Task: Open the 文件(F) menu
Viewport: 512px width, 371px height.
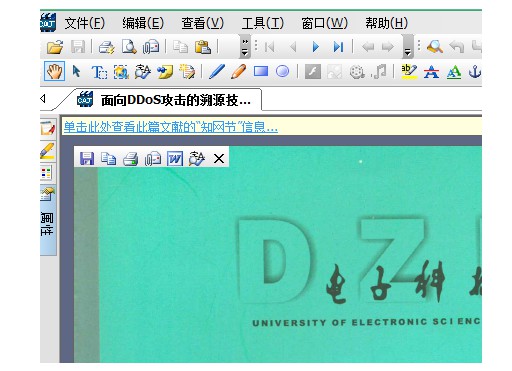Action: click(x=85, y=23)
